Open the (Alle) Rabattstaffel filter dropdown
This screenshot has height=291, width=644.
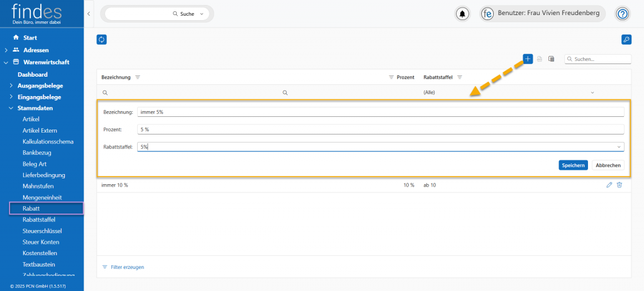tap(592, 92)
